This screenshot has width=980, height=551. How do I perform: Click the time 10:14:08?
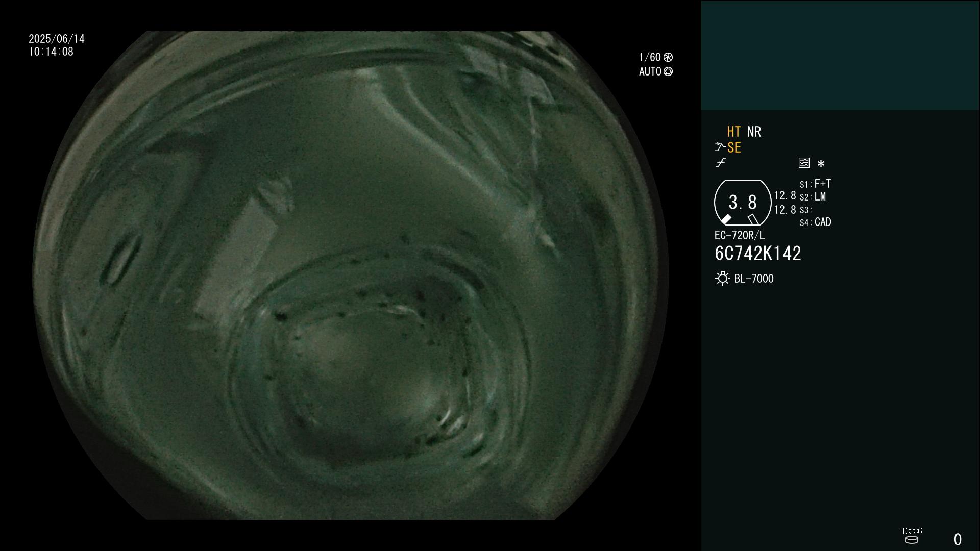coord(51,52)
